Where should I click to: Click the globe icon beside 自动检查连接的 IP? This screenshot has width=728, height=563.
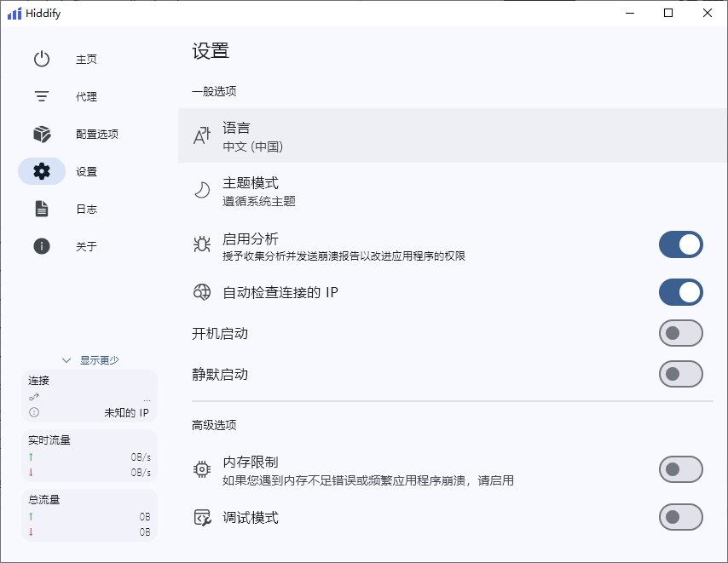[x=202, y=293]
